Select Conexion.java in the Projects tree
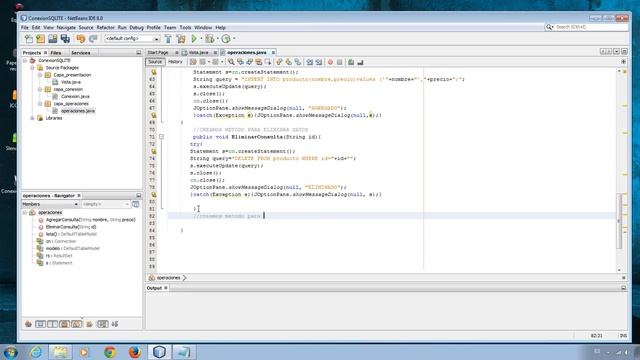Viewport: 640px width, 360px height. click(75, 97)
